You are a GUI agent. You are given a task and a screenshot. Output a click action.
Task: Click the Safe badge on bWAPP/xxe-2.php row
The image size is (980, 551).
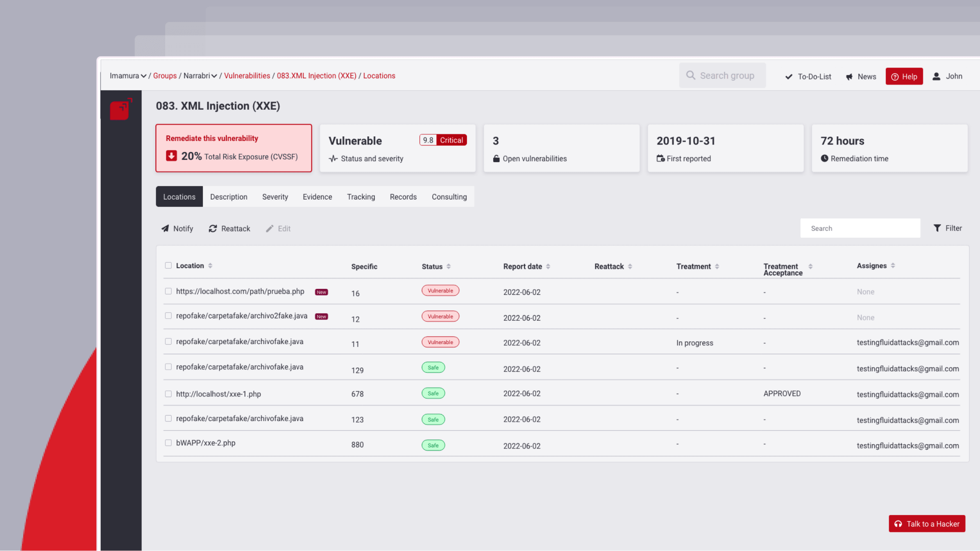433,445
